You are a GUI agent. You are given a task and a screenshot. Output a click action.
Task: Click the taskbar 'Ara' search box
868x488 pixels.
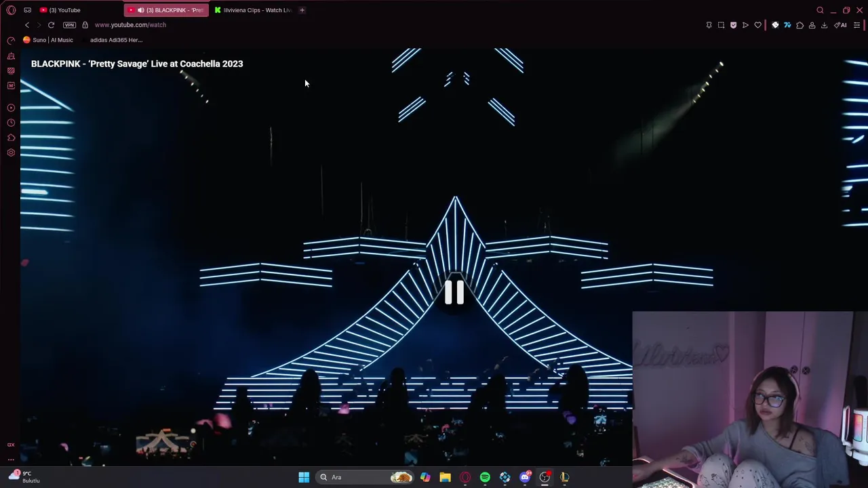366,477
